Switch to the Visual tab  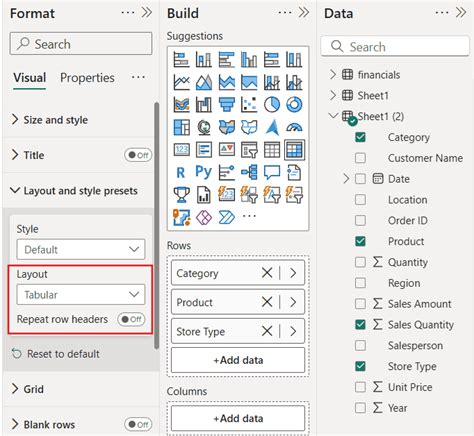(x=30, y=78)
